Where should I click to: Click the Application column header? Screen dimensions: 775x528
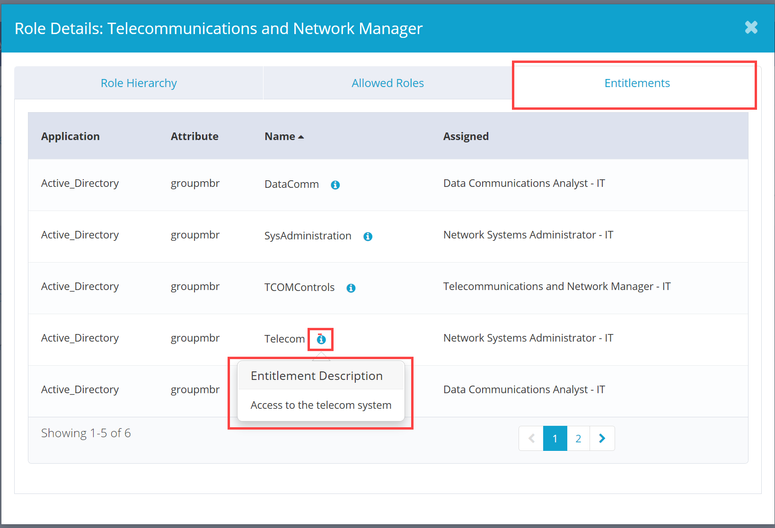click(70, 136)
